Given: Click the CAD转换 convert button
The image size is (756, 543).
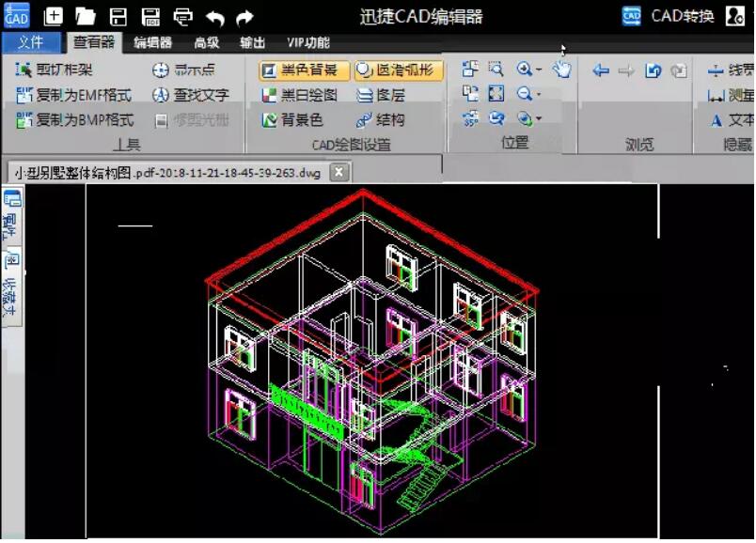Looking at the screenshot, I should [x=668, y=16].
